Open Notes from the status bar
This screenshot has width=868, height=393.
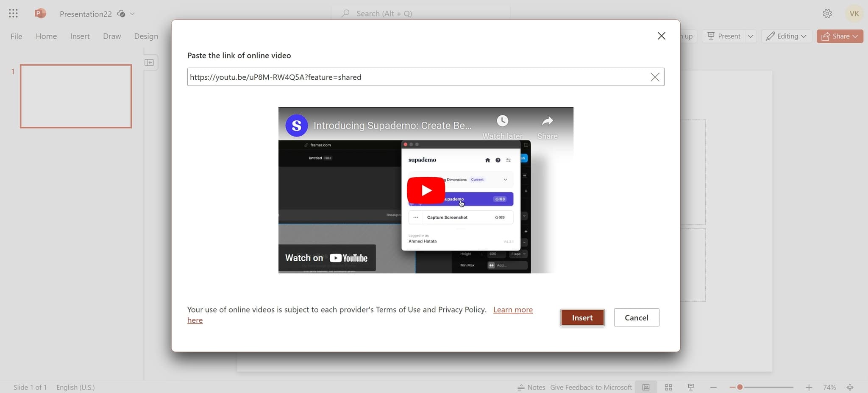tap(531, 387)
